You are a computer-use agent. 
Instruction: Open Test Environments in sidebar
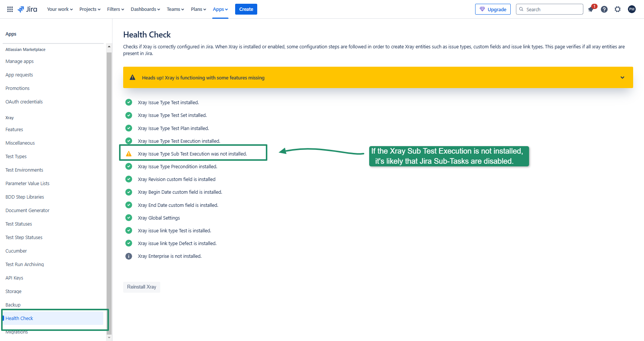(x=24, y=170)
